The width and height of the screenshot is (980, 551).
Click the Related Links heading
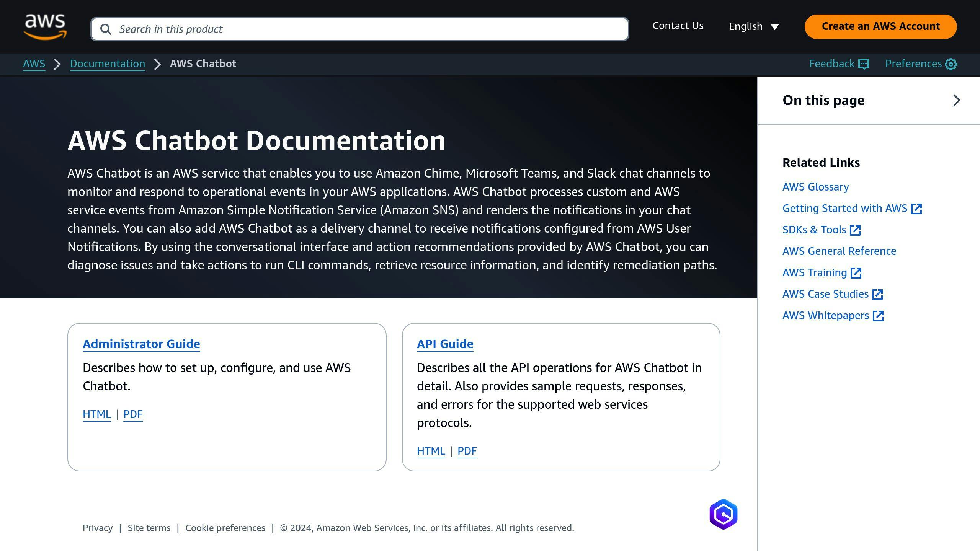[821, 163]
